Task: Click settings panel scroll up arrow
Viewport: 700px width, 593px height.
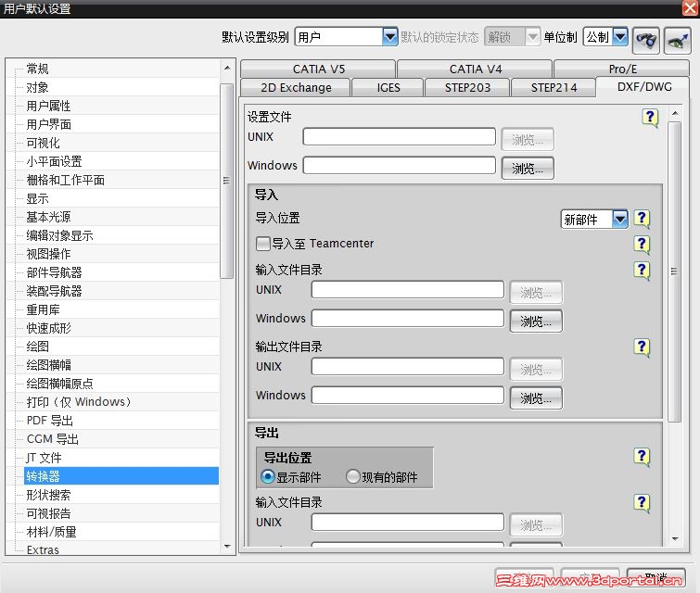Action: [x=675, y=113]
